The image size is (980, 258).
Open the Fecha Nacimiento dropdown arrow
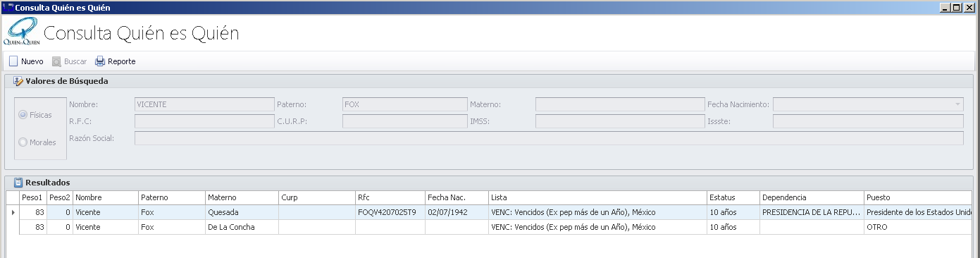(x=957, y=104)
